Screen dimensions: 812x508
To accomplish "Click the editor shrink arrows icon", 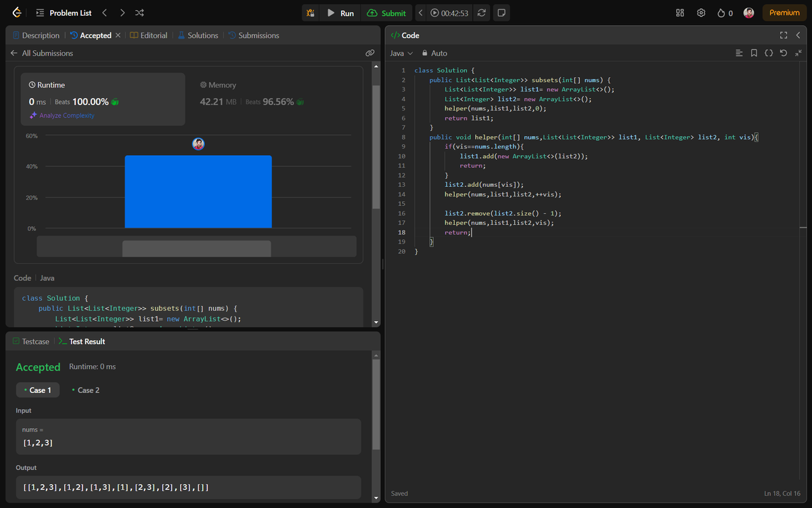I will tap(798, 53).
